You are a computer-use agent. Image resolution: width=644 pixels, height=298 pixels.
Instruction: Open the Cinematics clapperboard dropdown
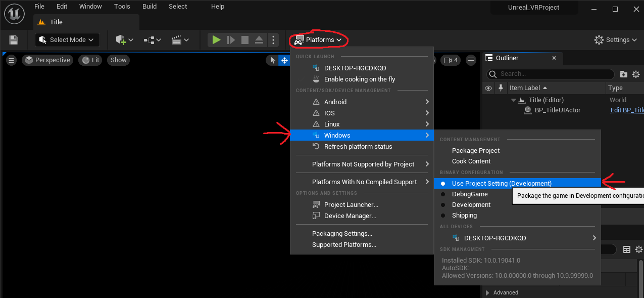(180, 40)
